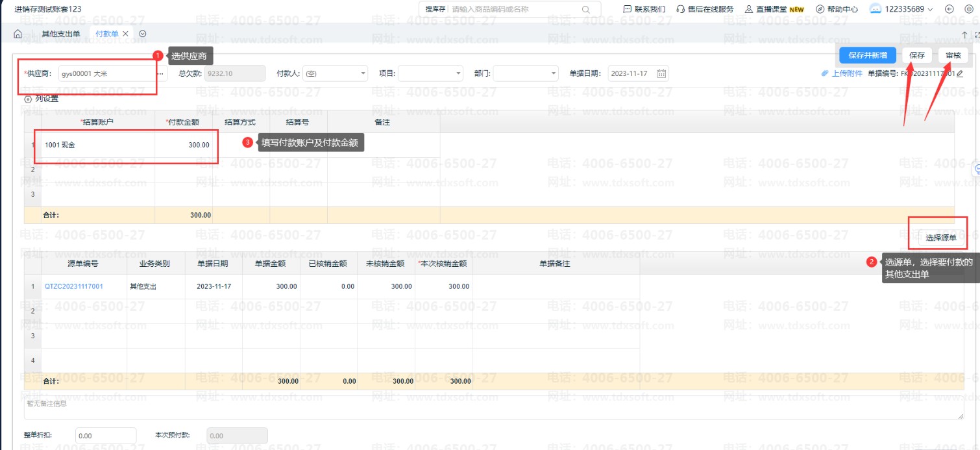Click the 保存并新增 button
This screenshot has height=450, width=980.
(x=867, y=55)
